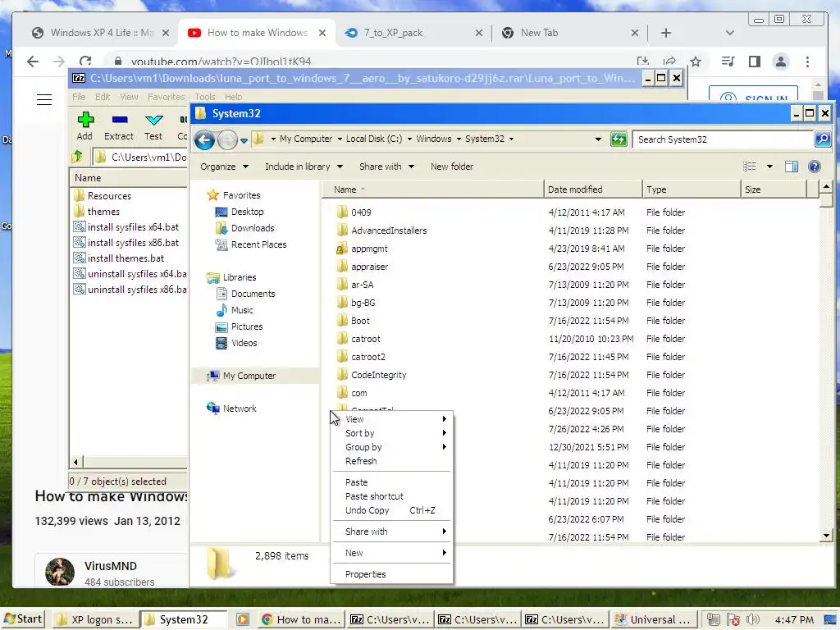Select Paste shortcut in context menu

(391, 496)
